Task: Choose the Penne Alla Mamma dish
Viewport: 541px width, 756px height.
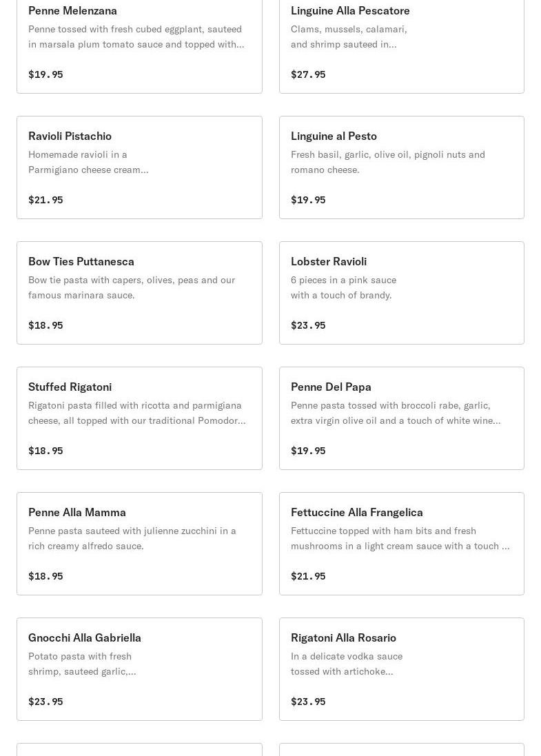Action: (77, 512)
